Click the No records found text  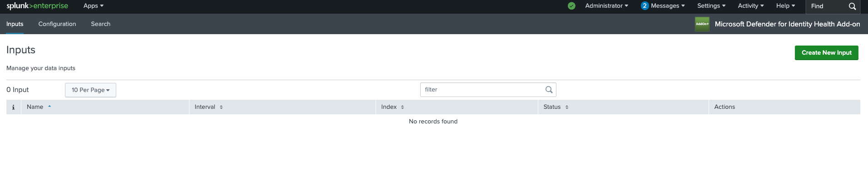433,122
